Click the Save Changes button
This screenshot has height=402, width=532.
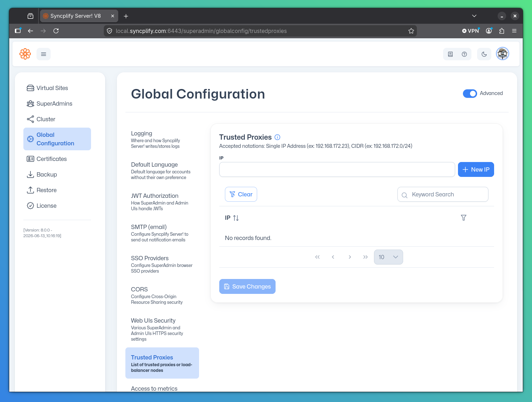[247, 286]
